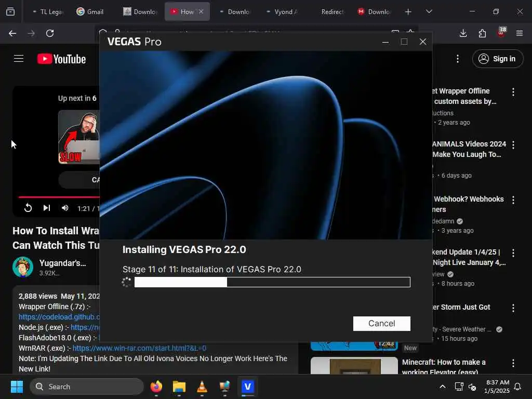Reload the current page
The height and width of the screenshot is (399, 532).
click(x=50, y=33)
